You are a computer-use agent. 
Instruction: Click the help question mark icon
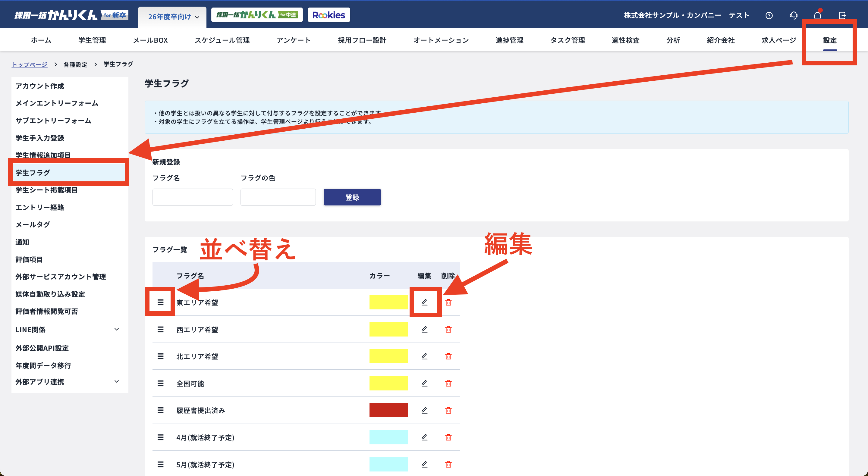tap(769, 15)
